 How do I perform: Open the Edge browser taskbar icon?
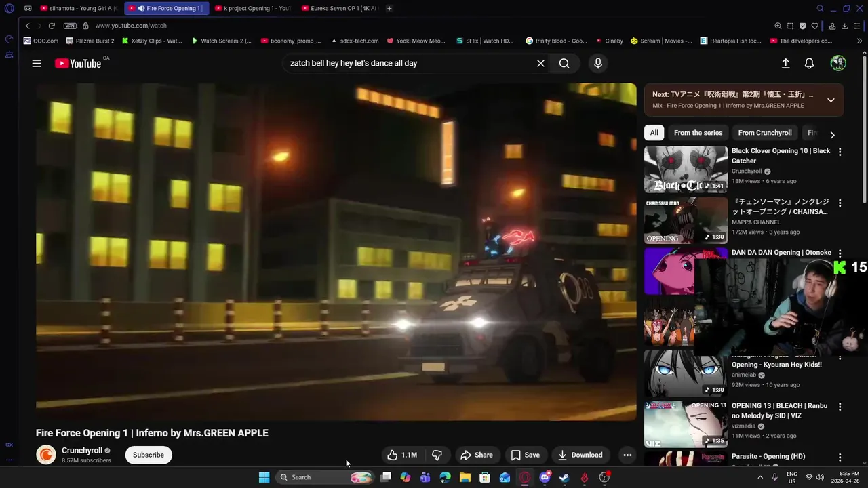(x=446, y=477)
